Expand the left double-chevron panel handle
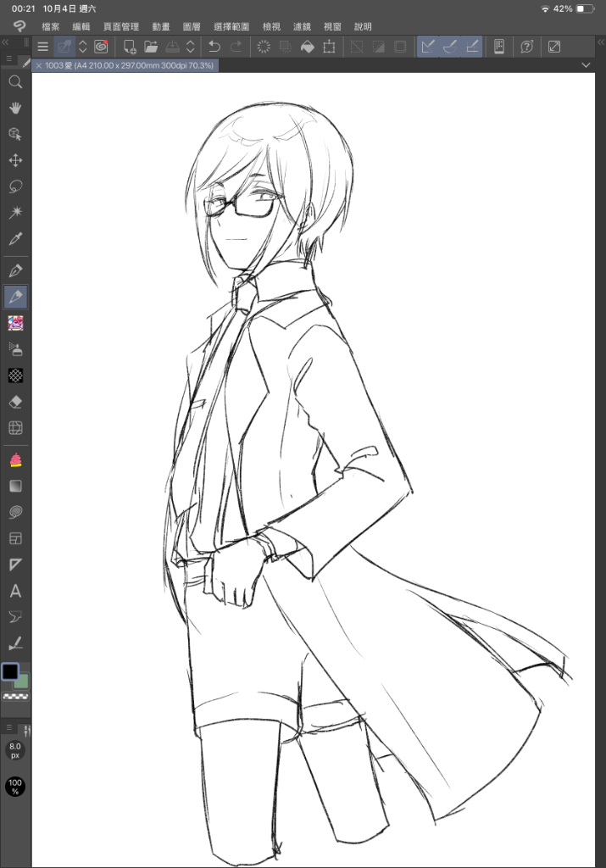The image size is (606, 868). [x=6, y=42]
